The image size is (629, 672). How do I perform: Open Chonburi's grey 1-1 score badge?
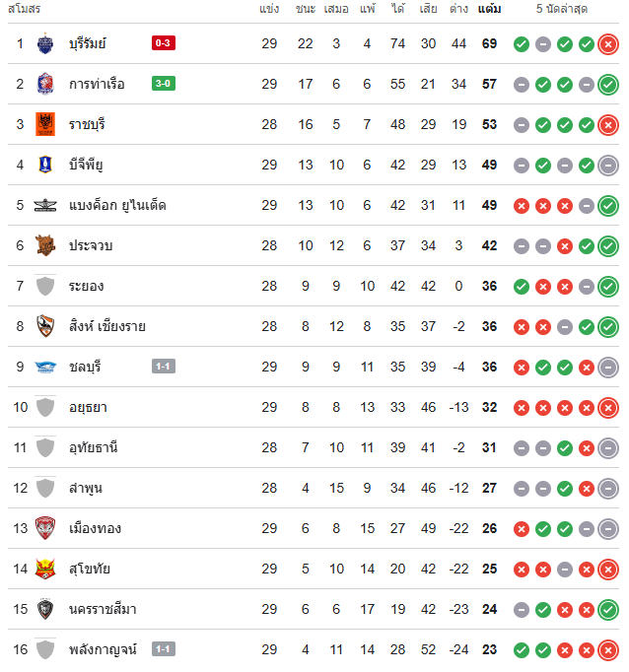164,366
